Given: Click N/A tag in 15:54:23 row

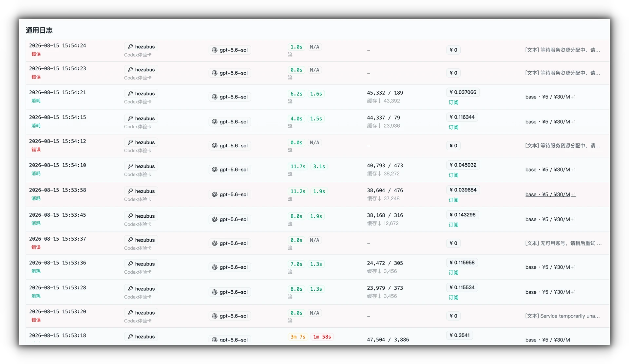Looking at the screenshot, I should (314, 70).
